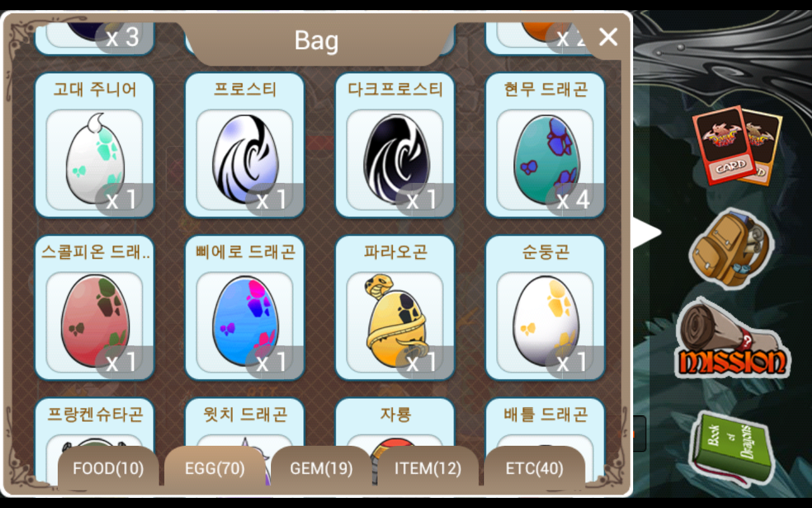Switch to the EGG(70) tab
This screenshot has width=812, height=508.
tap(214, 469)
